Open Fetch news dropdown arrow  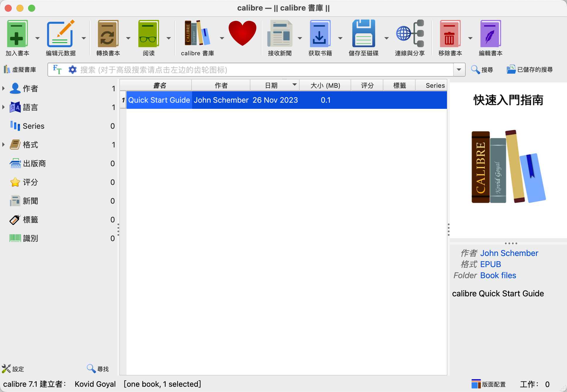click(x=300, y=38)
